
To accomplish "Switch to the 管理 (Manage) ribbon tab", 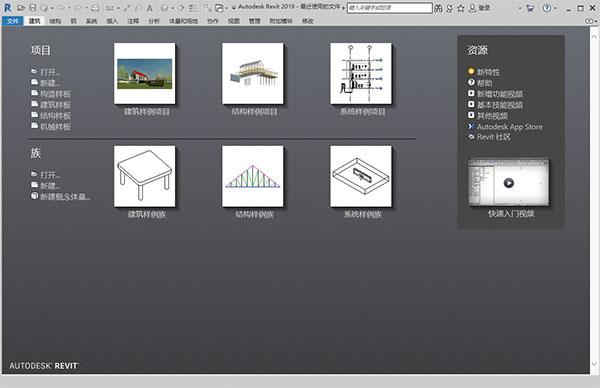I will 254,21.
